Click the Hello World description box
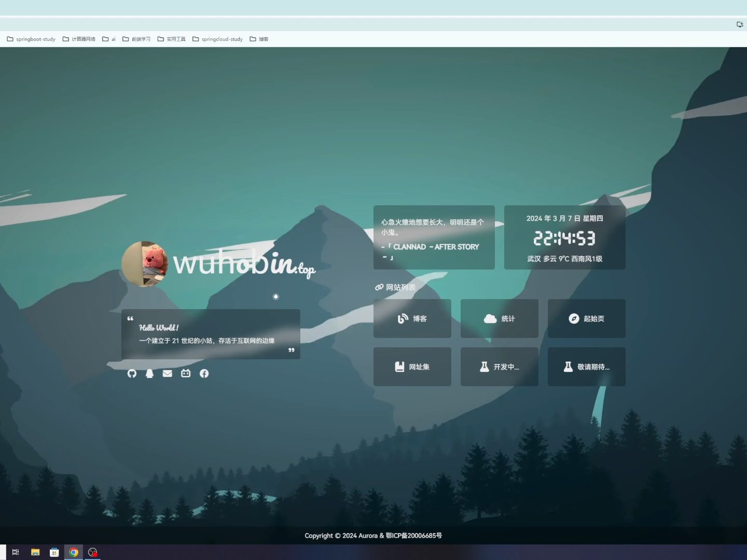 pyautogui.click(x=211, y=334)
